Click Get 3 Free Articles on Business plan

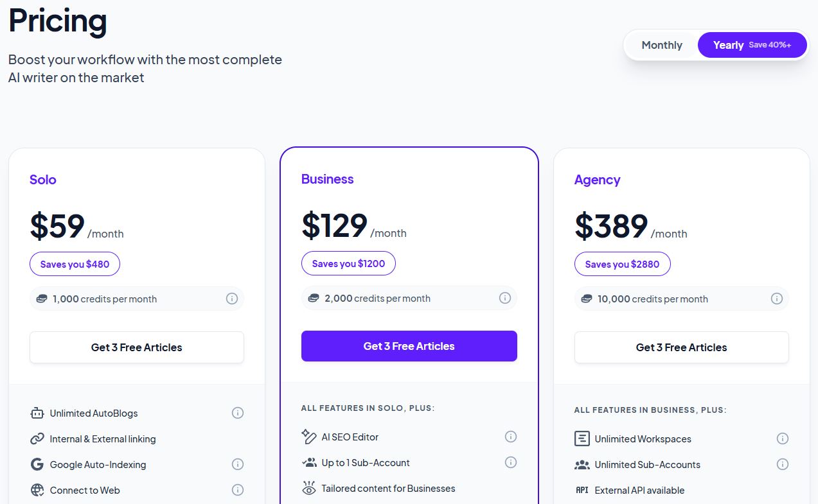(x=409, y=346)
